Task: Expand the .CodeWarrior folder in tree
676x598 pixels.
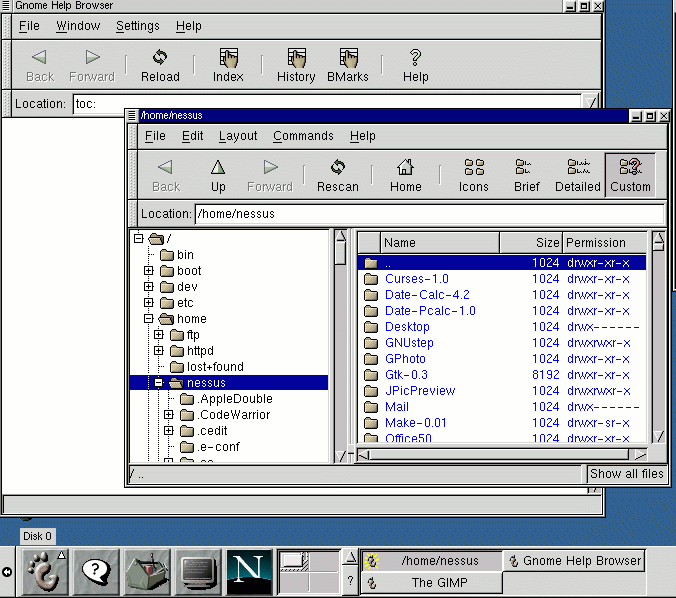Action: pos(169,414)
